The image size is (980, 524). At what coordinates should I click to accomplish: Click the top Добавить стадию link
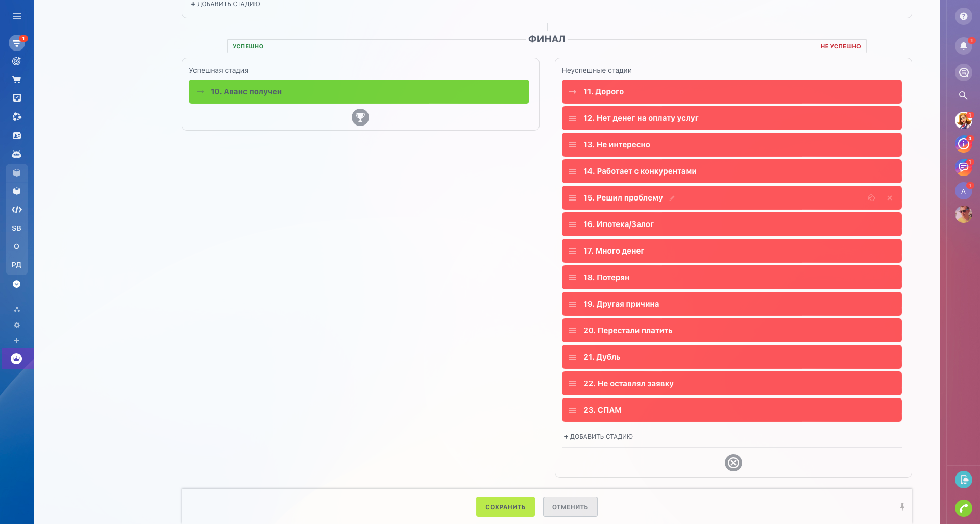coord(226,4)
